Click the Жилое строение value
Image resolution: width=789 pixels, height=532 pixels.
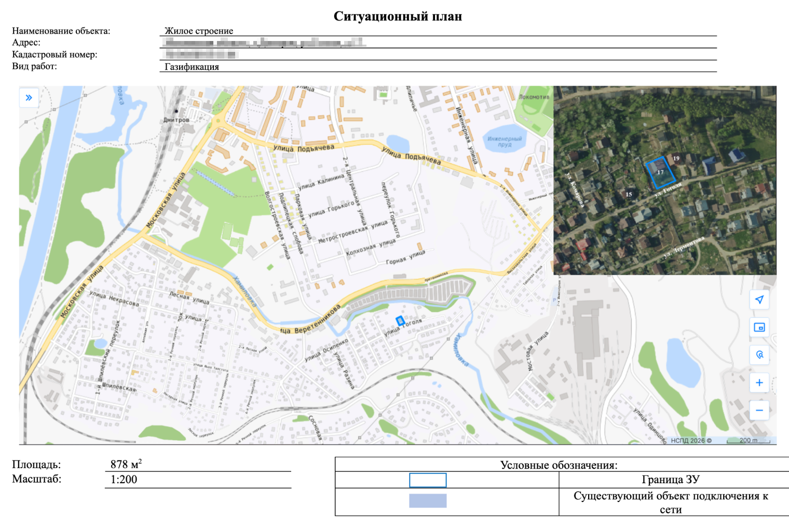click(199, 31)
